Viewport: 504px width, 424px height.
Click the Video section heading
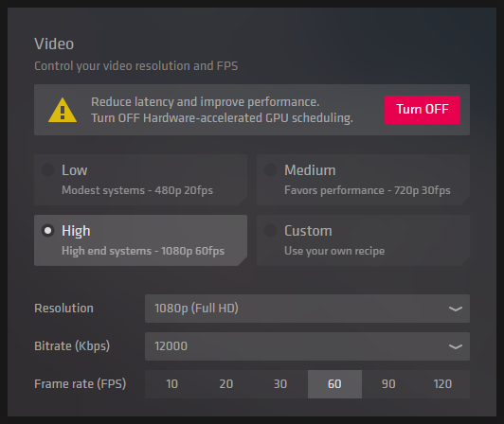54,44
